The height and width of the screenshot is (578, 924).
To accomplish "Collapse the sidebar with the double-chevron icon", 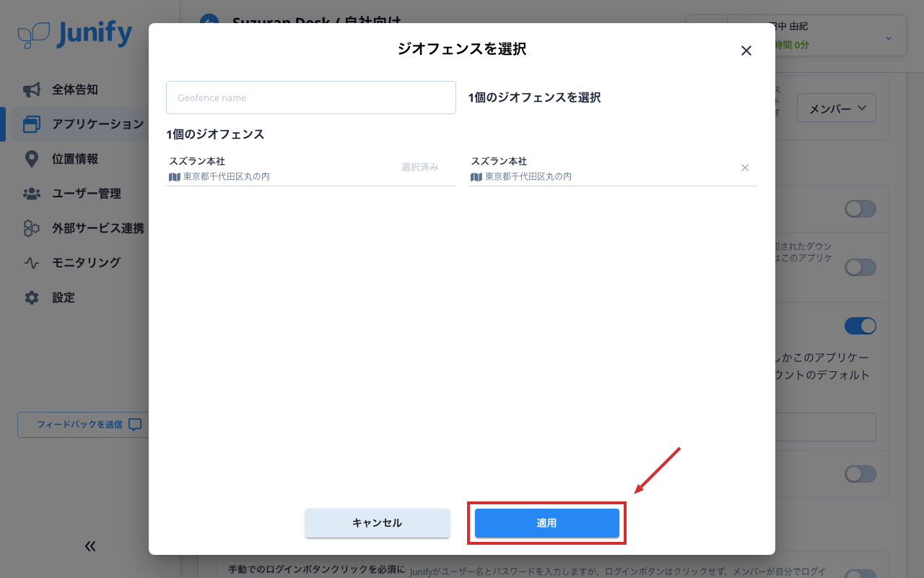I will click(90, 546).
